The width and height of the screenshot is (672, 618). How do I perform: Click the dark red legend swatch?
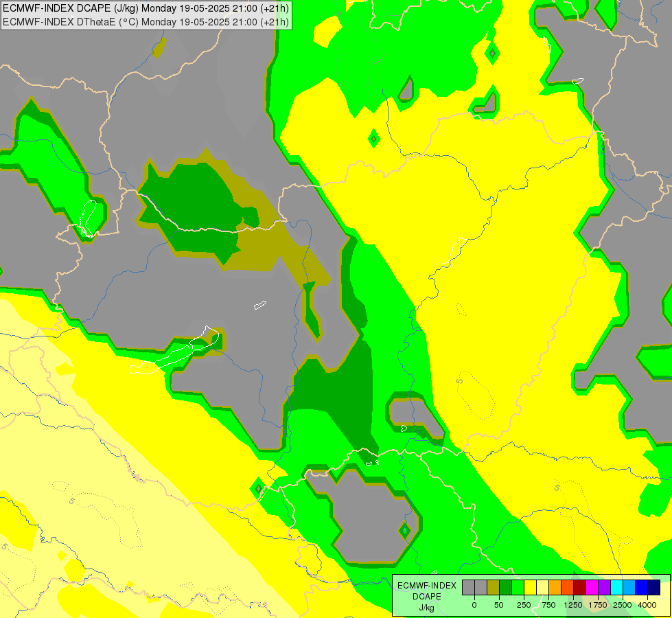click(x=580, y=587)
